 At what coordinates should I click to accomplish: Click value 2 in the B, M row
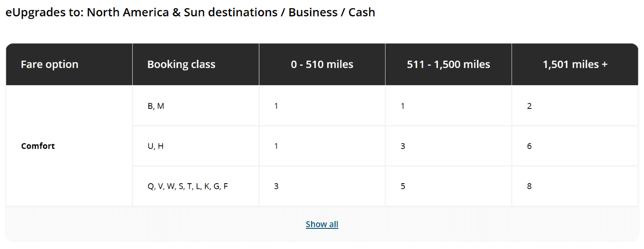click(x=529, y=105)
